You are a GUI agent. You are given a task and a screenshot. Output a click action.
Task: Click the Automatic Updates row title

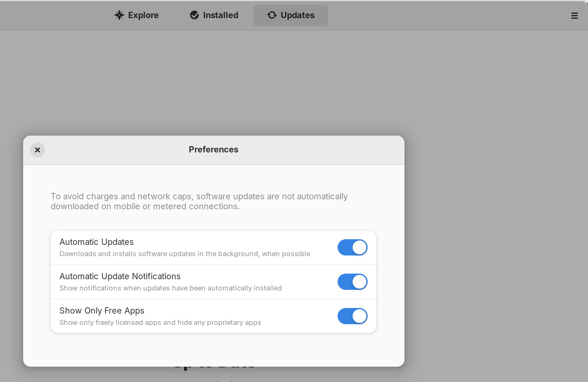pos(97,242)
